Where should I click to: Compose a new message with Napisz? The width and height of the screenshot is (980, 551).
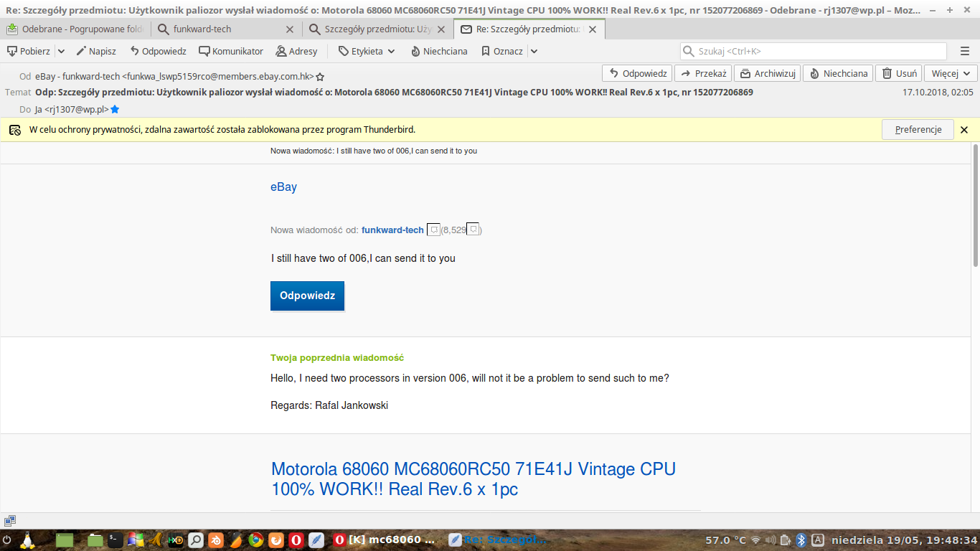pyautogui.click(x=96, y=51)
